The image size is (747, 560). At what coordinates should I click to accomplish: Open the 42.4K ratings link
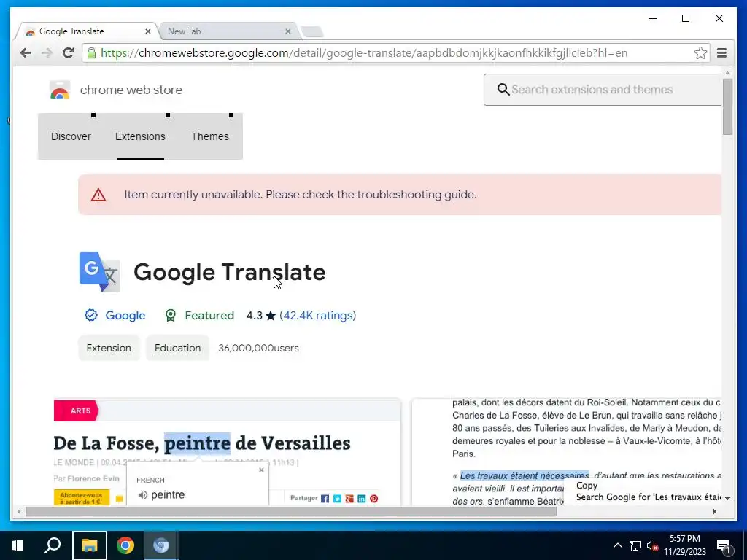pyautogui.click(x=318, y=315)
